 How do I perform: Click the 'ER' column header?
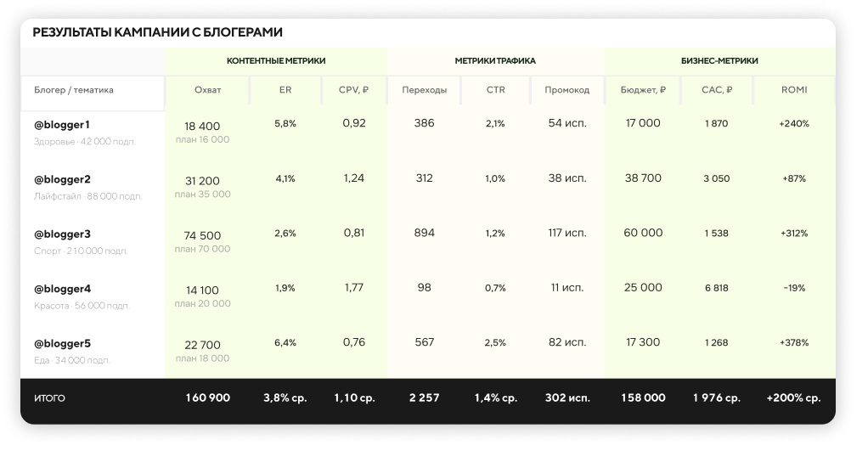coord(285,90)
